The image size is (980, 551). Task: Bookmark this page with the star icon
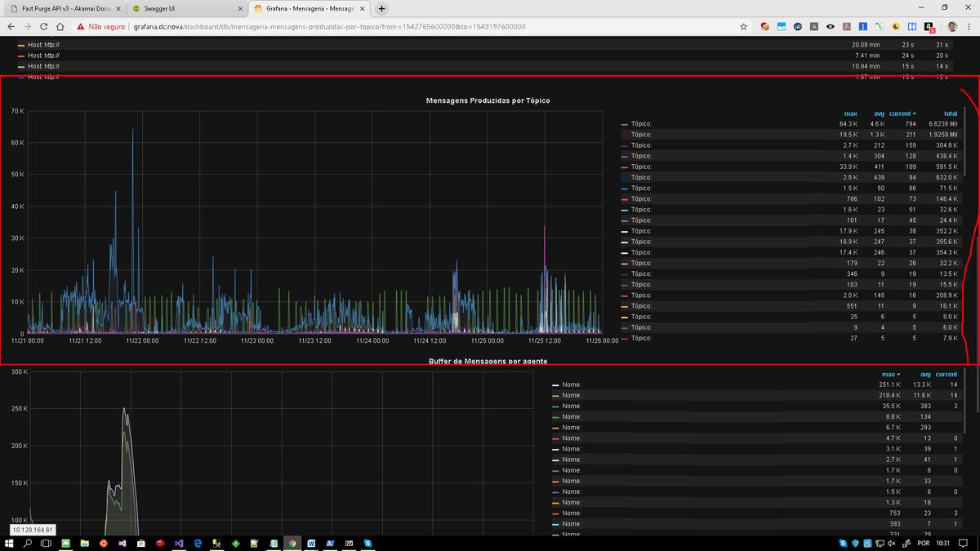click(x=743, y=26)
